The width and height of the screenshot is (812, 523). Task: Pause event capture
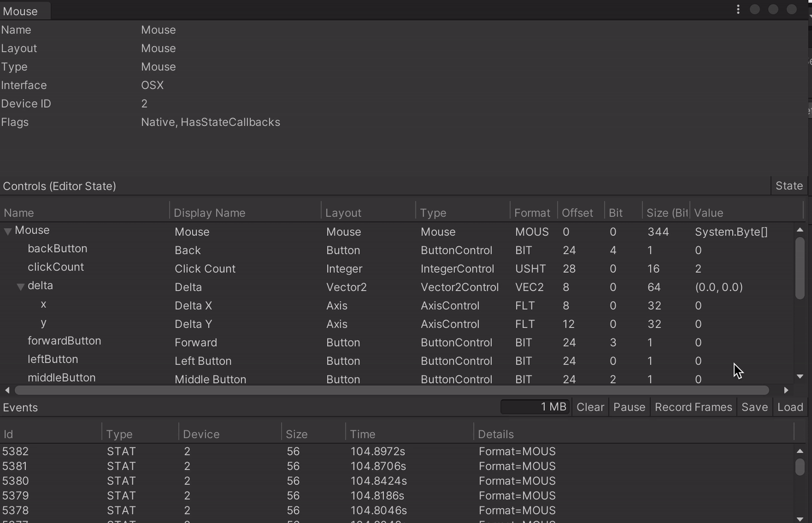(629, 407)
